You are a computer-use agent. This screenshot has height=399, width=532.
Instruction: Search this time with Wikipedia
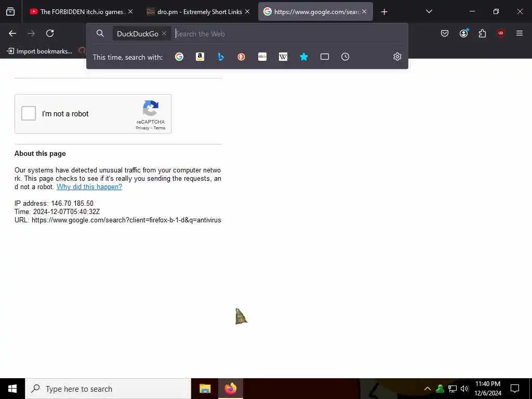[x=283, y=57]
